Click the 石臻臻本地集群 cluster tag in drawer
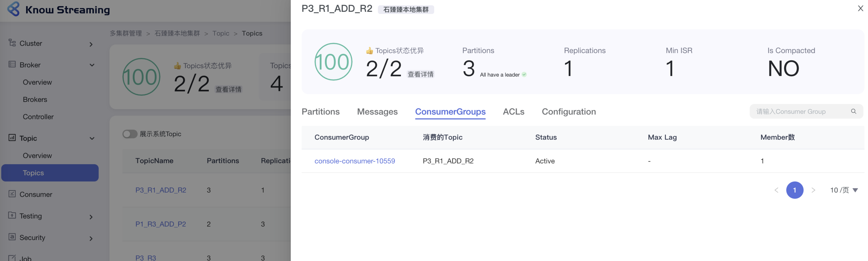The height and width of the screenshot is (261, 868). (406, 10)
